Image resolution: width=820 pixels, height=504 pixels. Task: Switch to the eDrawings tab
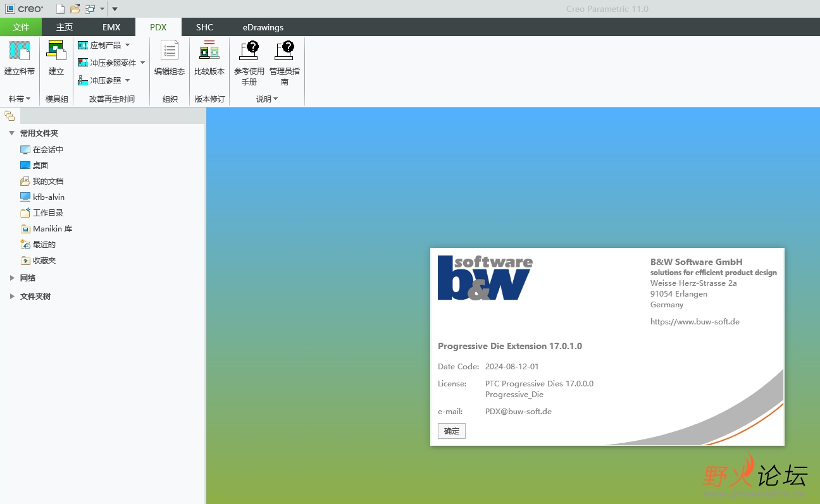click(263, 27)
